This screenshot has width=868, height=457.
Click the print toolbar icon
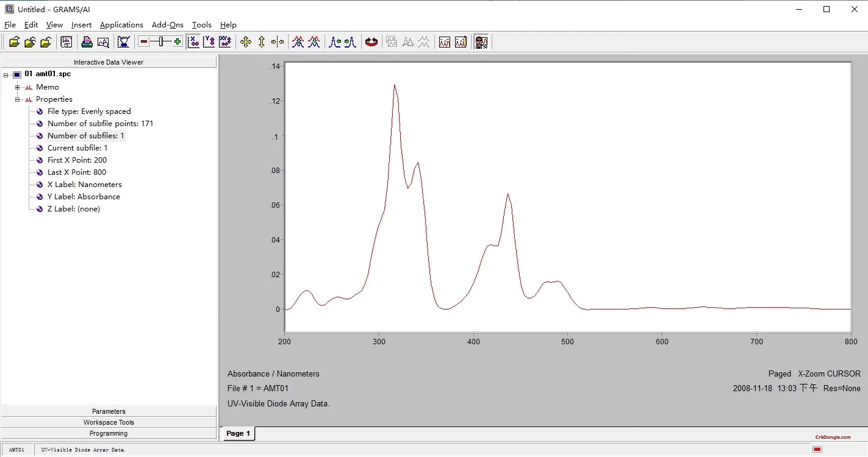(x=86, y=41)
